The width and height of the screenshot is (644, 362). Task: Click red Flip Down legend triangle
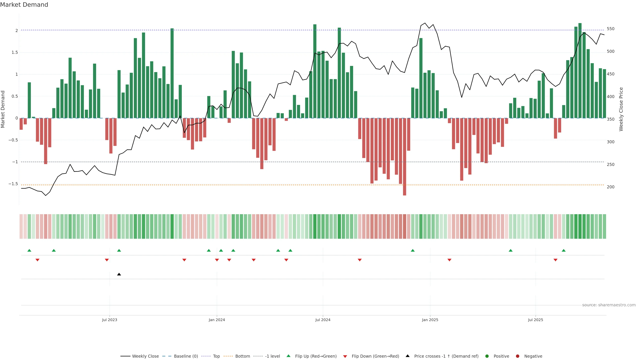coord(345,356)
